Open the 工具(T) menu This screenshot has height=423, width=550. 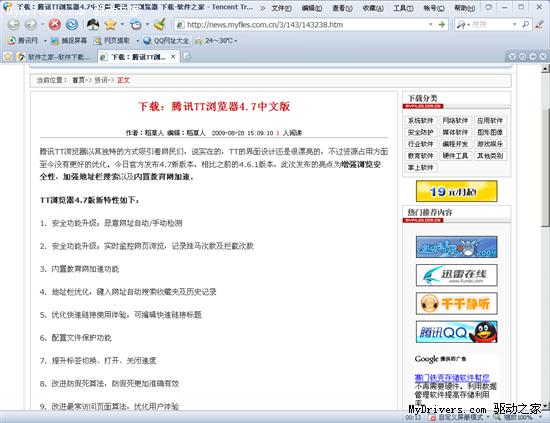[x=403, y=8]
